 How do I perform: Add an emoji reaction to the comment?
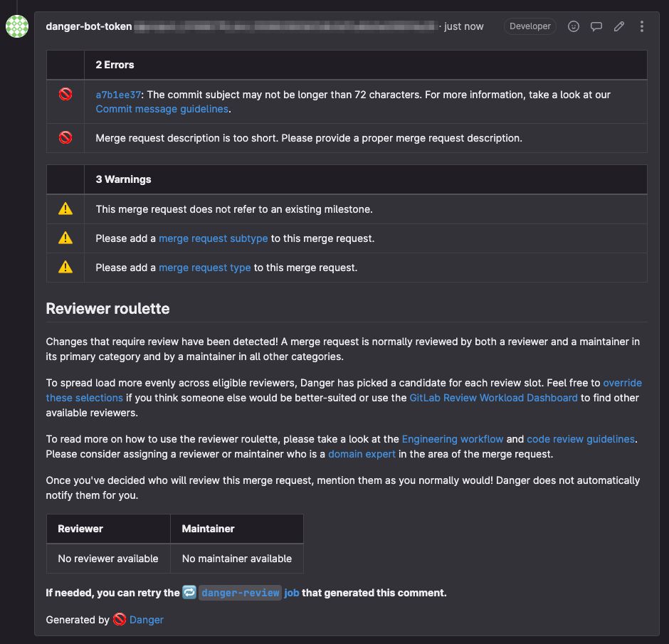click(x=574, y=26)
